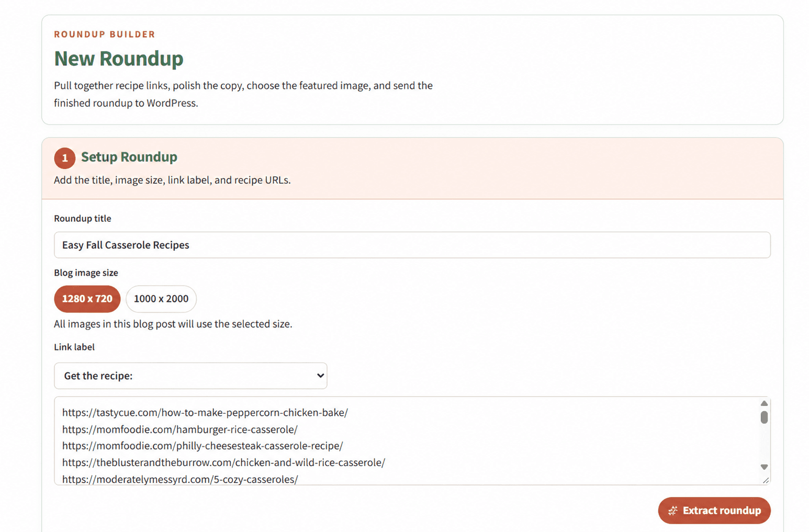Click the Extract roundup button
809x532 pixels.
click(714, 510)
